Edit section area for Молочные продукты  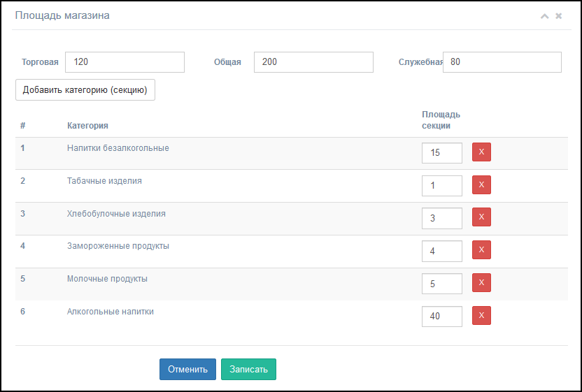tap(442, 284)
